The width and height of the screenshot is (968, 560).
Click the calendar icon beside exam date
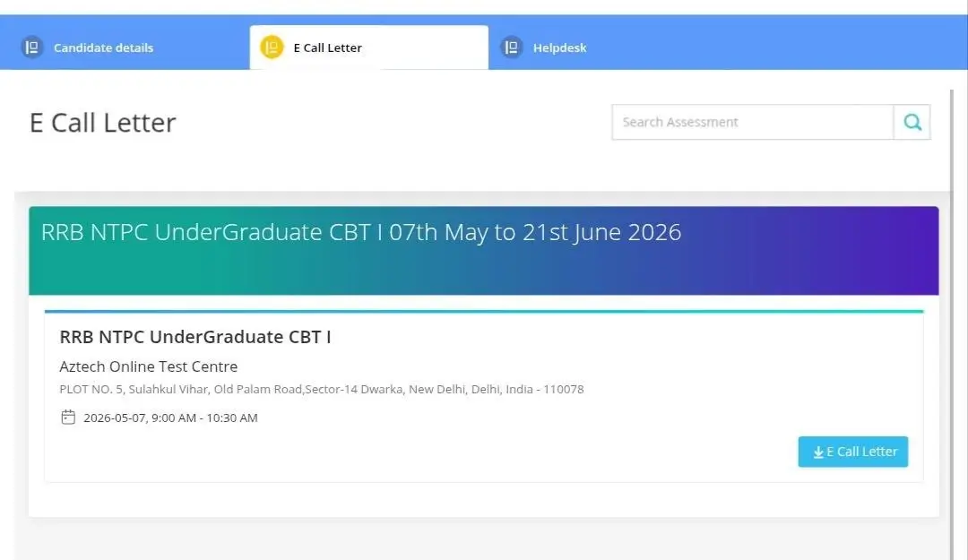68,418
